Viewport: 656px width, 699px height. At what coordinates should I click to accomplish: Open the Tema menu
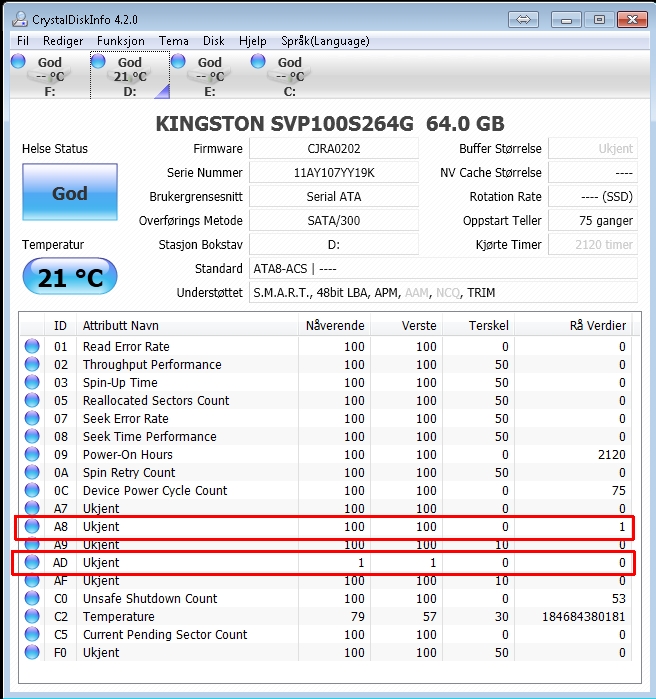point(174,41)
